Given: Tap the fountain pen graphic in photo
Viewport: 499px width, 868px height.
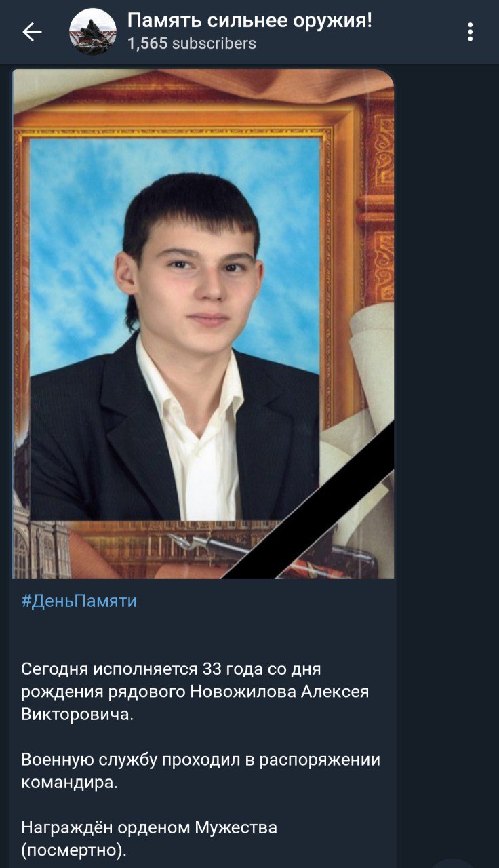Looking at the screenshot, I should (x=203, y=546).
